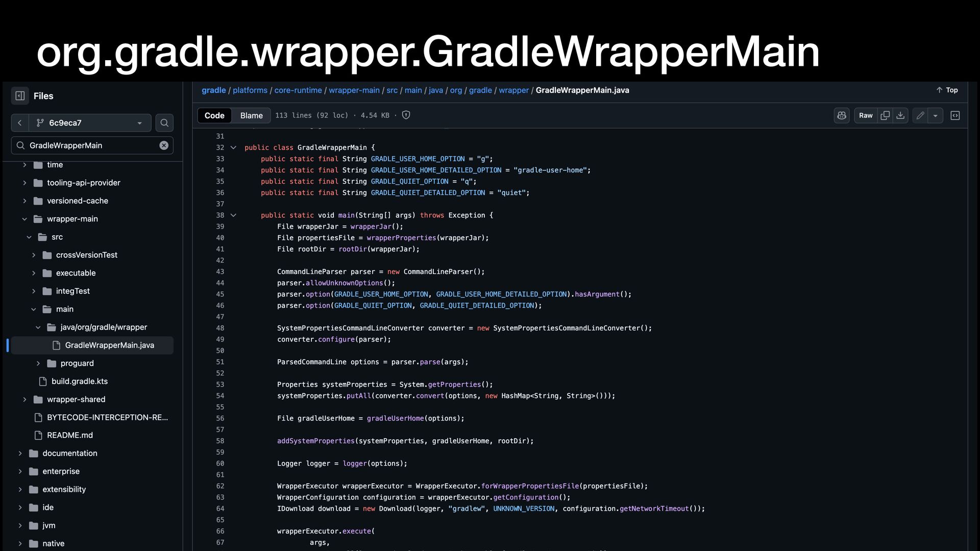Collapse the GradleWrapperMain class fold chevron
Viewport: 980px width, 551px height.
[x=233, y=147]
